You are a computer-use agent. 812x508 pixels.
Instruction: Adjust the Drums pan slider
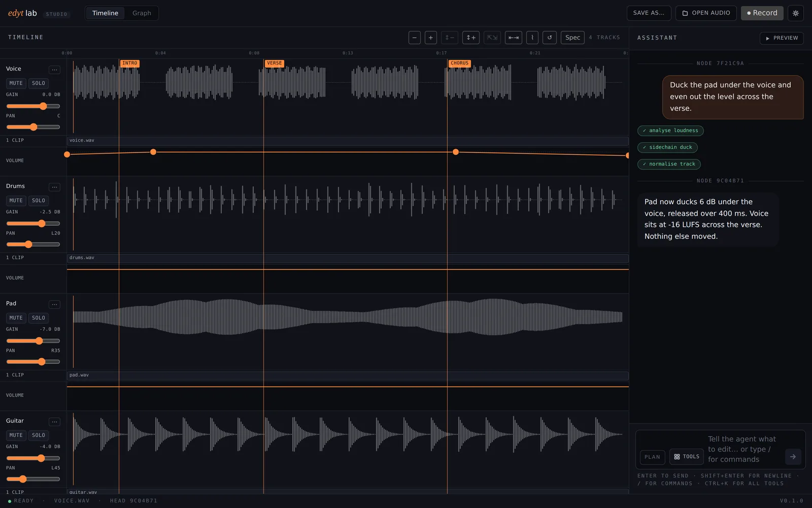[33, 244]
